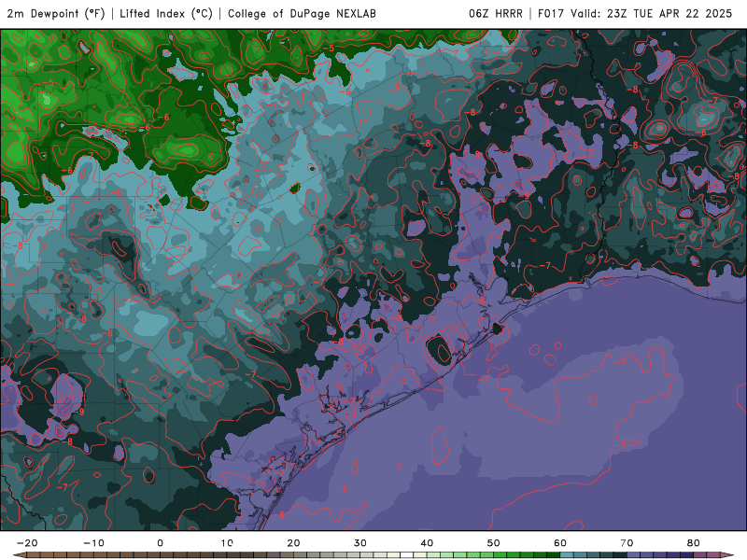Image resolution: width=747 pixels, height=560 pixels.
Task: Click the "06Z HRRR" model run label
Action: click(x=496, y=14)
